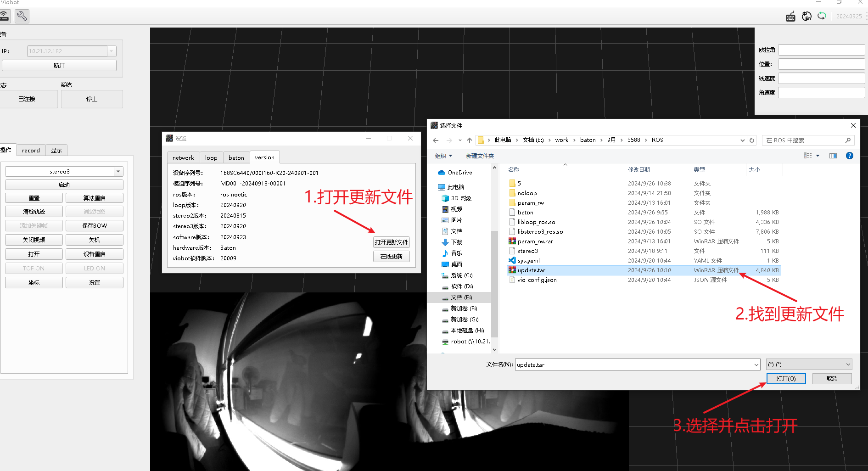The height and width of the screenshot is (471, 868).
Task: Switch to the network tab in settings
Action: 183,157
